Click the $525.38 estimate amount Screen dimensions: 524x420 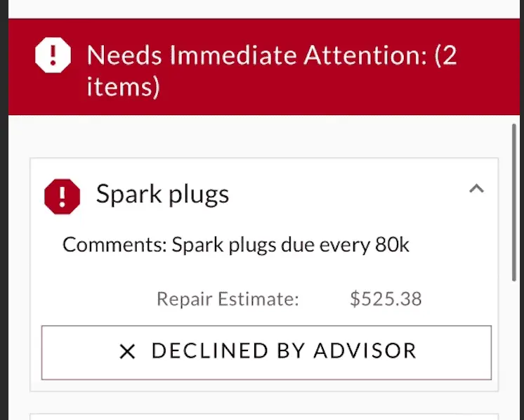386,298
